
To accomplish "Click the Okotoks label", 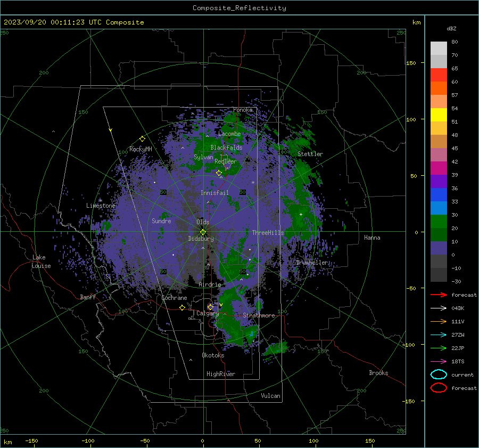I will click(x=213, y=355).
